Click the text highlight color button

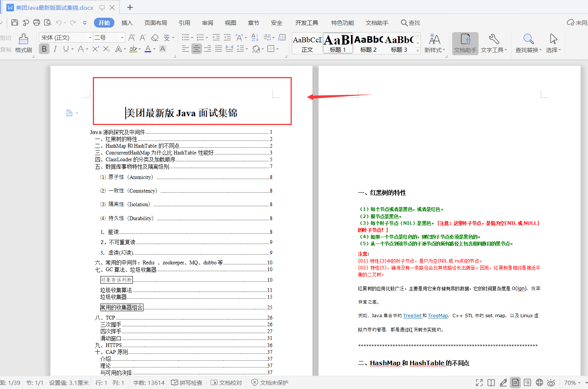pos(133,49)
